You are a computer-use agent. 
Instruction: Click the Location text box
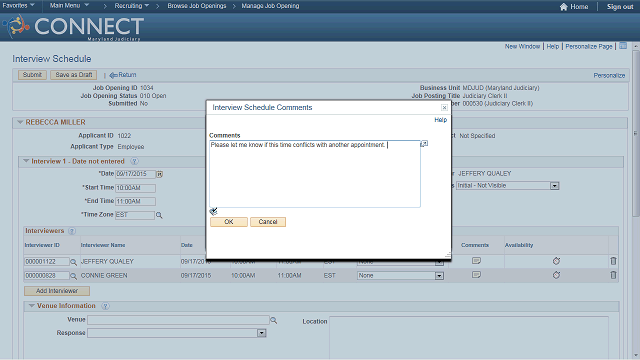469,338
